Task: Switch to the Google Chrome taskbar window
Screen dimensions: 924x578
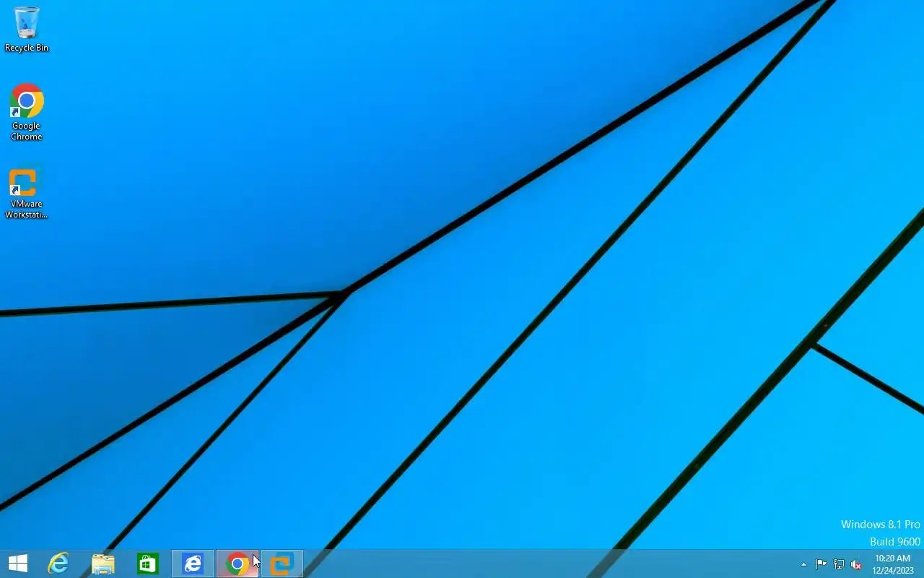Action: (x=237, y=564)
